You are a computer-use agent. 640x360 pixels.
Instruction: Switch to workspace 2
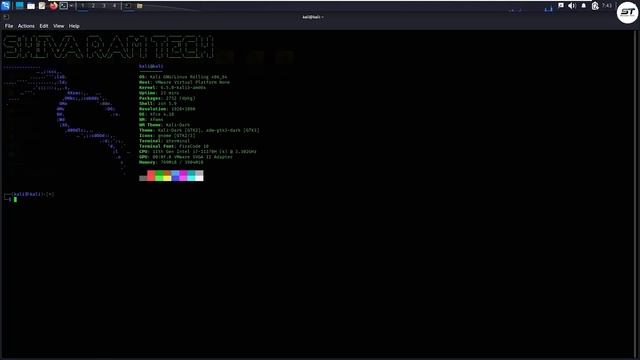click(x=93, y=6)
